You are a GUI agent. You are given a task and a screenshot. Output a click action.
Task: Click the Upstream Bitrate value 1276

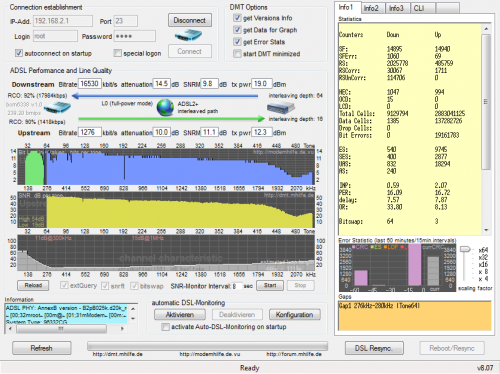90,132
